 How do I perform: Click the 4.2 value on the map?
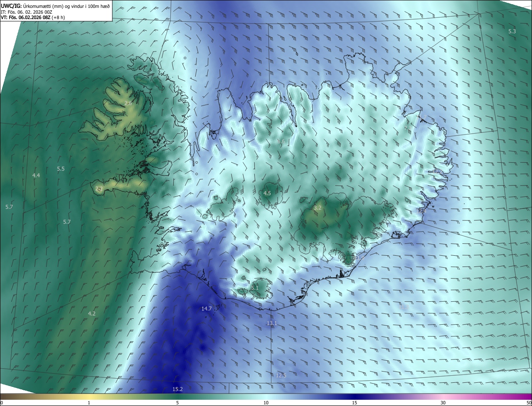(92, 313)
